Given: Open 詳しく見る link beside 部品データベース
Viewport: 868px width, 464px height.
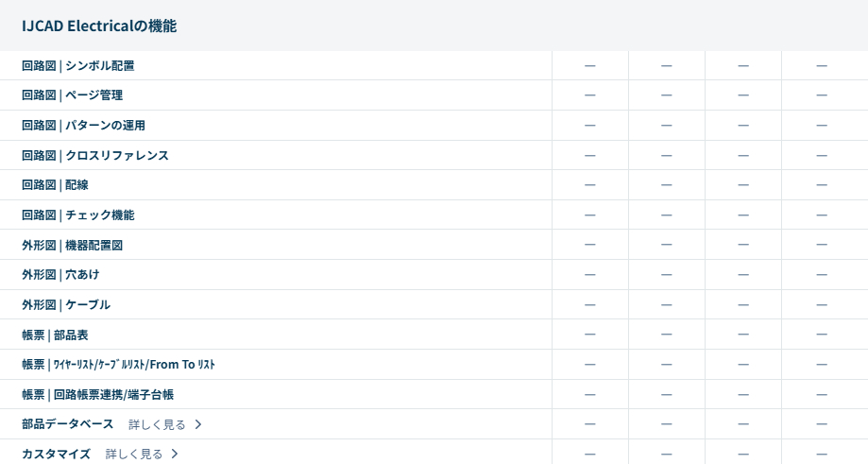Looking at the screenshot, I should point(158,424).
